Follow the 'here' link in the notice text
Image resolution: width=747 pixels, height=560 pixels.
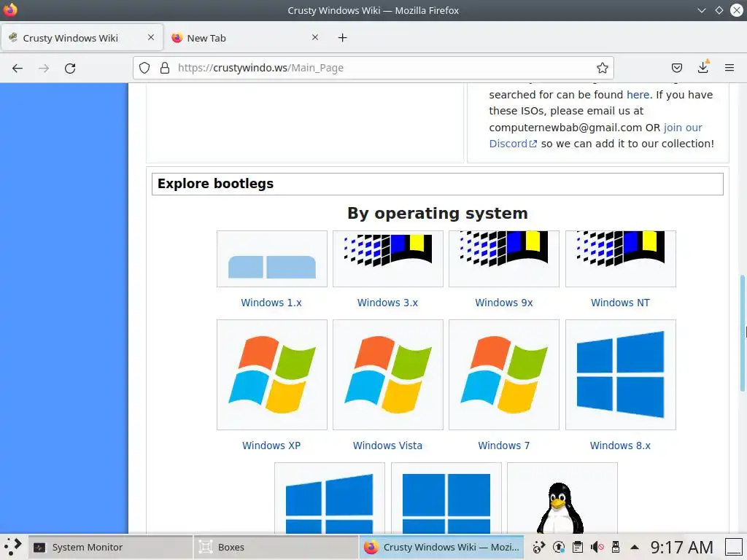[638, 95]
